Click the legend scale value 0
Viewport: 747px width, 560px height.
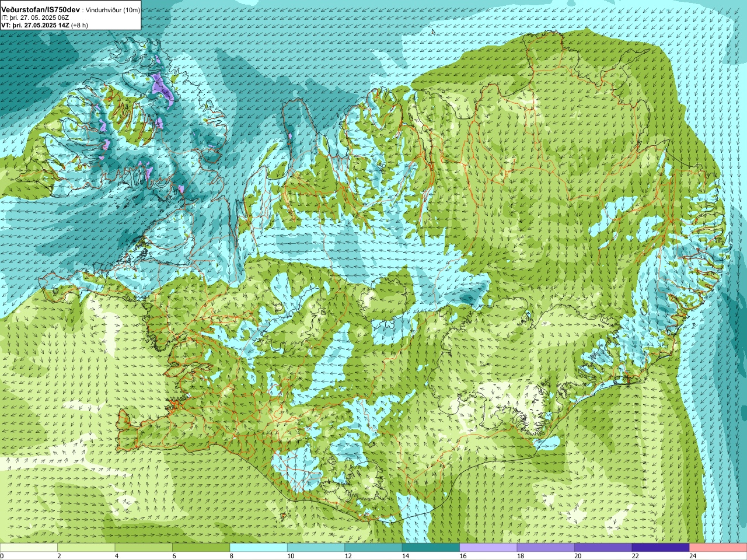pyautogui.click(x=2, y=556)
